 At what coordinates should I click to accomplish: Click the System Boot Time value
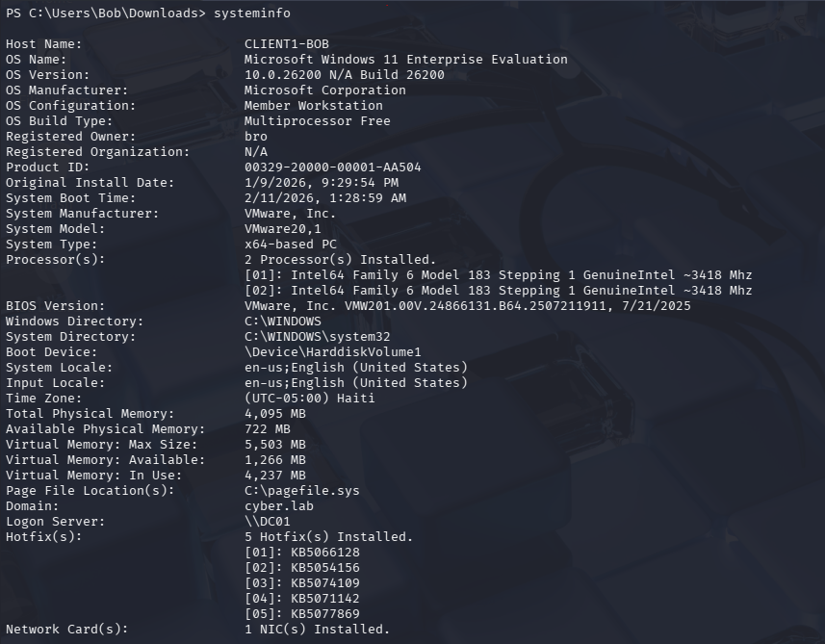[x=324, y=198]
